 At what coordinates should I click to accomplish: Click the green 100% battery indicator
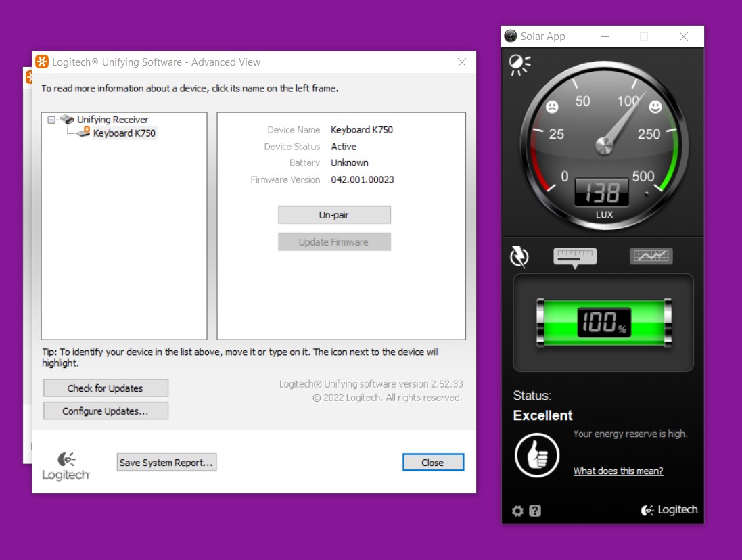click(x=603, y=323)
